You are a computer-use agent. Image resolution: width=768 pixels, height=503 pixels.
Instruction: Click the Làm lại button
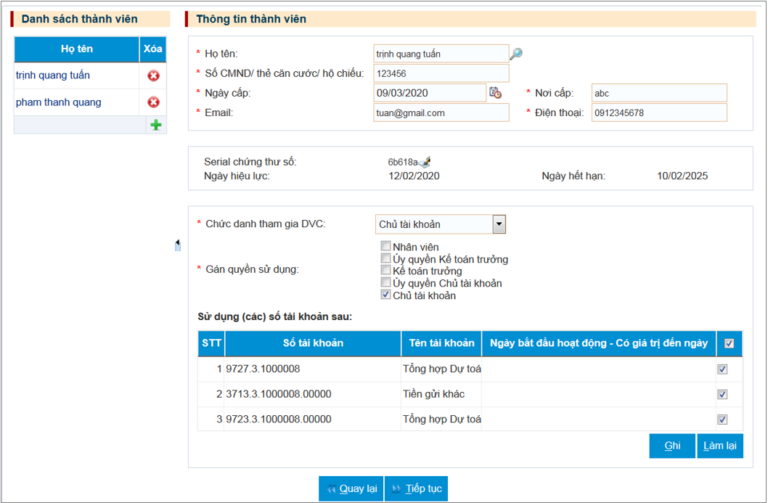click(x=720, y=446)
